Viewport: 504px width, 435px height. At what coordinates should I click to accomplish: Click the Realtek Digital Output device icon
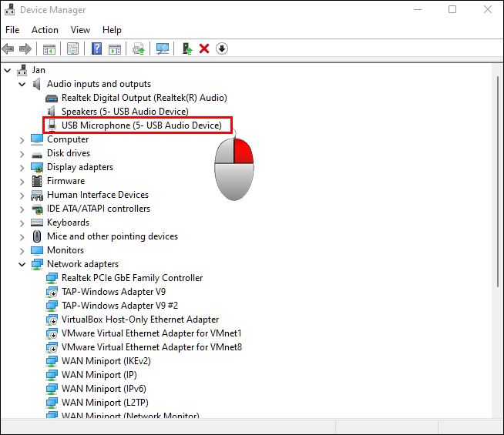[x=52, y=98]
